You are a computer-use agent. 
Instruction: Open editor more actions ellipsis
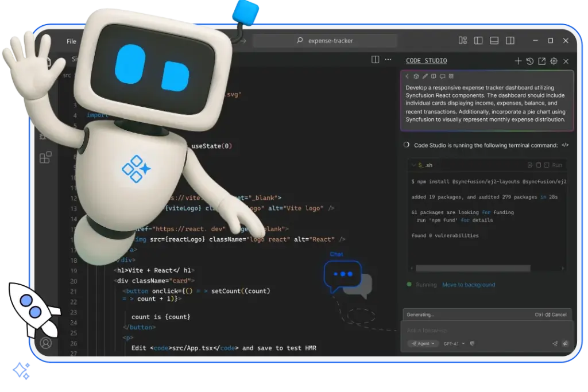click(x=388, y=59)
